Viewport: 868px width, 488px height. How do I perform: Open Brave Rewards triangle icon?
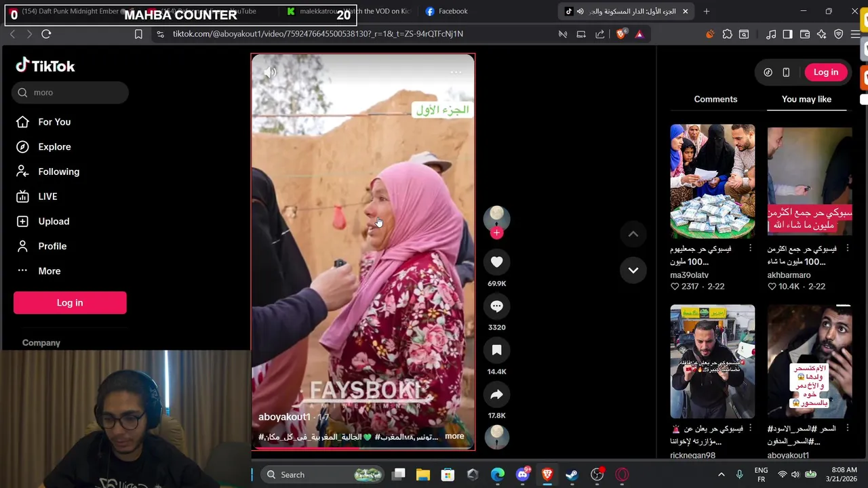[x=639, y=34]
